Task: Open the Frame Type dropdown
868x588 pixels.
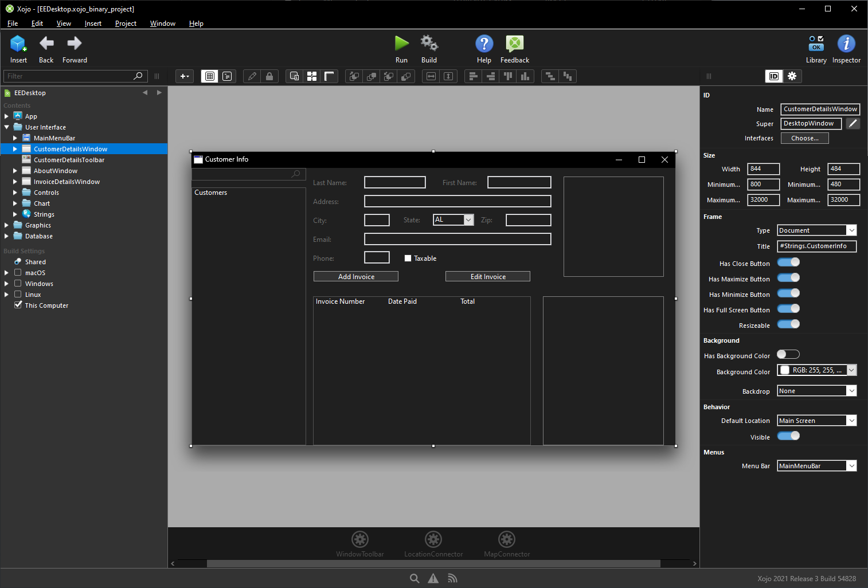Action: [x=816, y=230]
